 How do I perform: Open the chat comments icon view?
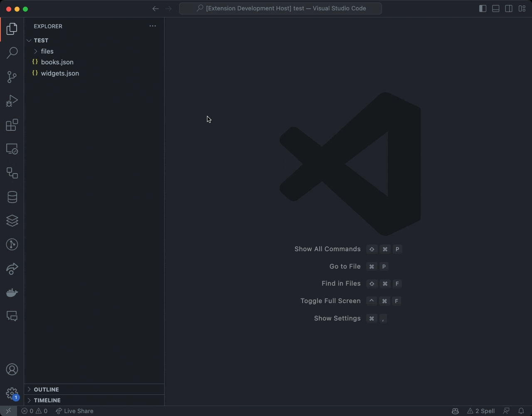point(12,316)
